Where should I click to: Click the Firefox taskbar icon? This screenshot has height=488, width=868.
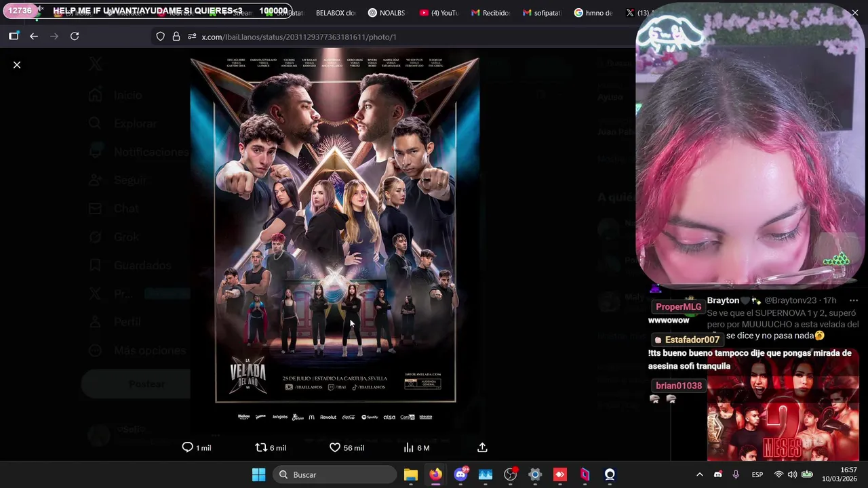coord(435,474)
